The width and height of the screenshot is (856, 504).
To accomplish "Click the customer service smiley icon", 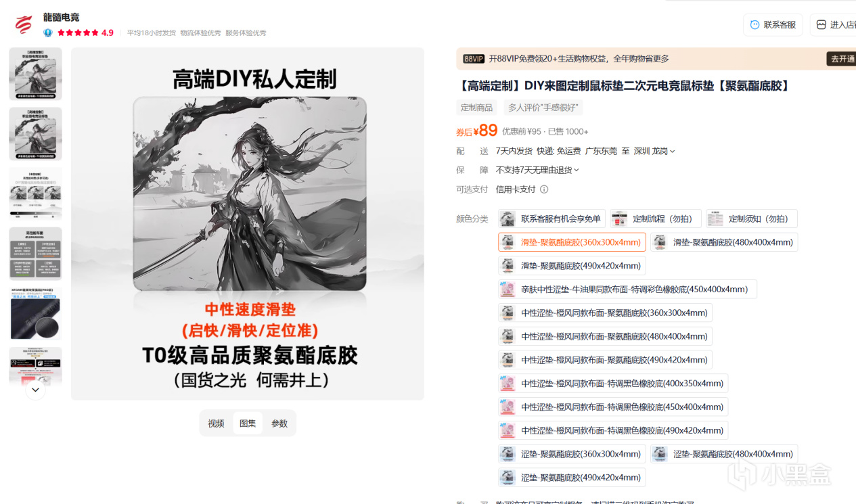I will [754, 24].
